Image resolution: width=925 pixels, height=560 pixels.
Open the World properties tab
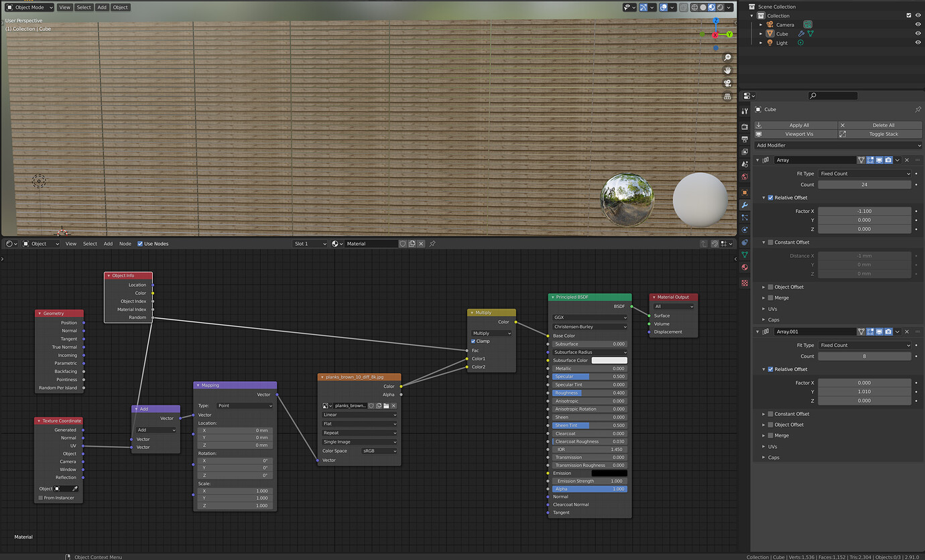[x=745, y=177]
